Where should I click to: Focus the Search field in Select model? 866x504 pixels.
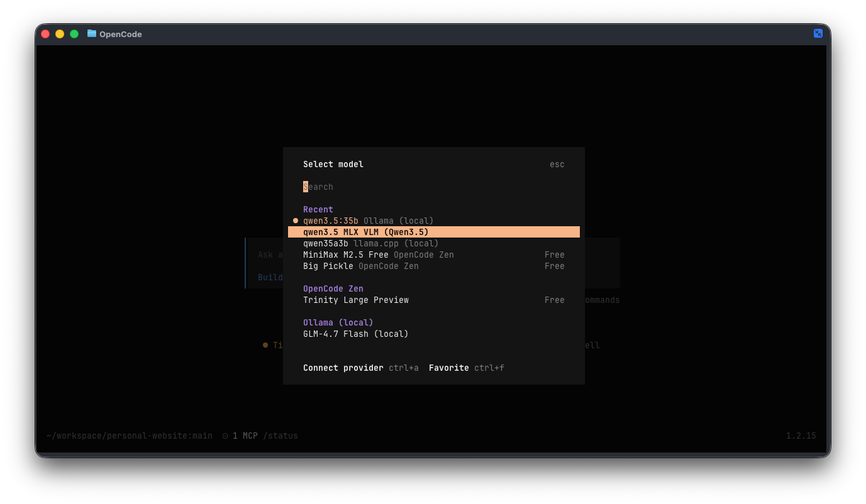click(x=377, y=187)
